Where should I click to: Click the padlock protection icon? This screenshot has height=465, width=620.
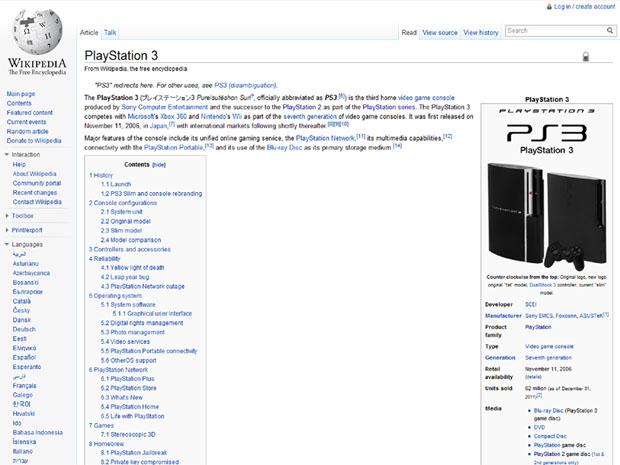(586, 57)
